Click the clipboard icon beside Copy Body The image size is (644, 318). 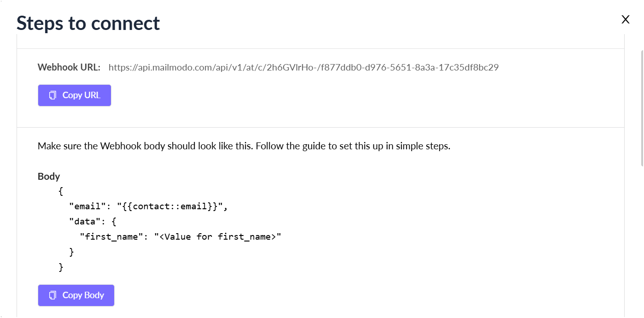[53, 295]
